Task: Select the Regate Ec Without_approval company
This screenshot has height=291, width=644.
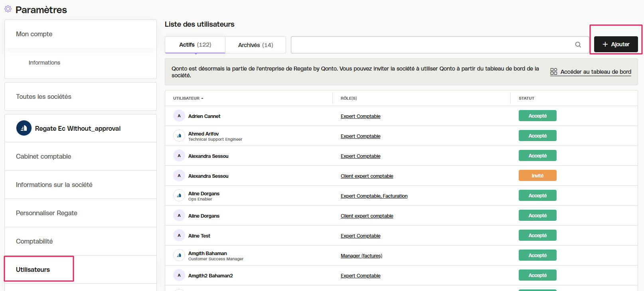Action: click(x=81, y=128)
